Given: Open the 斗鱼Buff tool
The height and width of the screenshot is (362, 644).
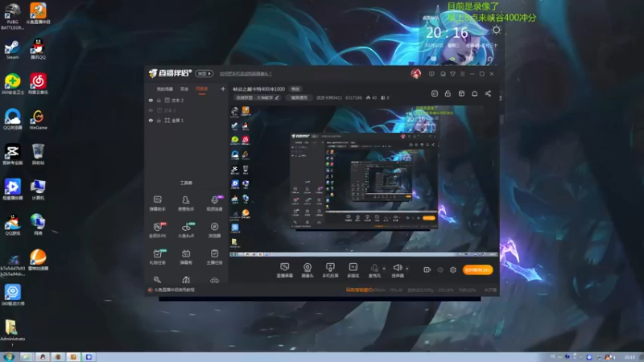Looking at the screenshot, I should 186,230.
